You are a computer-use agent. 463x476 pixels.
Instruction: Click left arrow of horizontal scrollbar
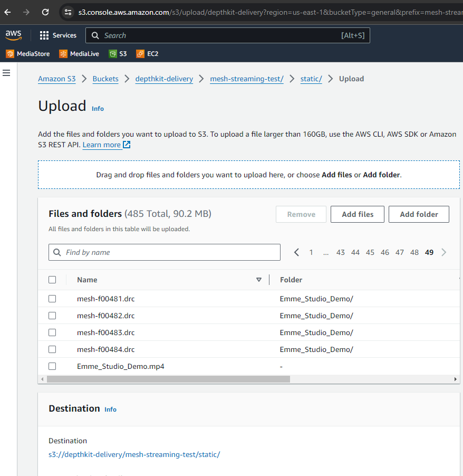point(42,379)
